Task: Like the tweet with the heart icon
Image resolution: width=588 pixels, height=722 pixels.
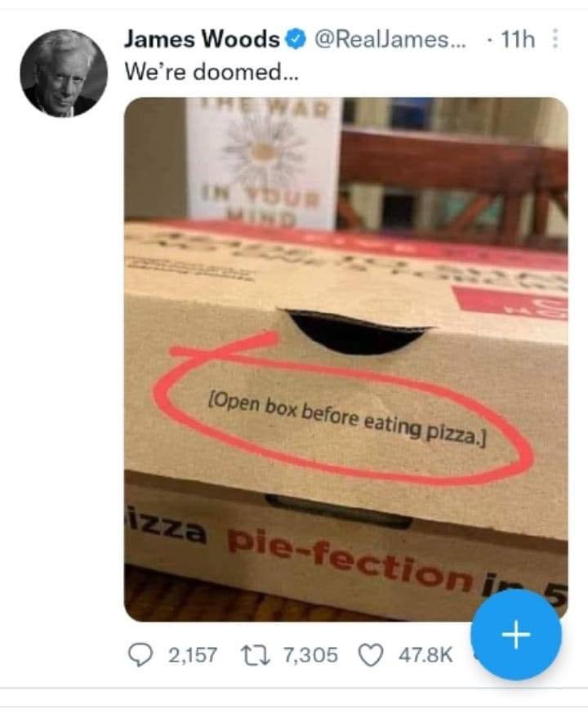Action: (372, 654)
